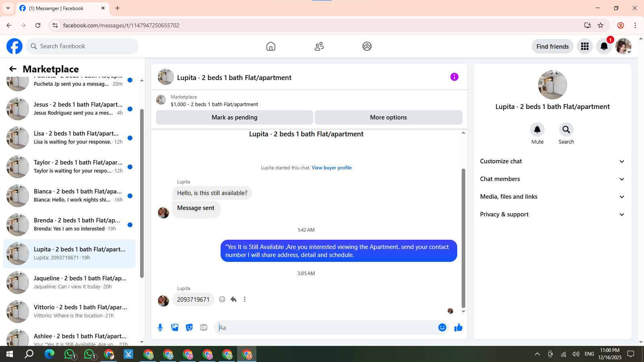Image resolution: width=644 pixels, height=362 pixels.
Task: Open Microsoft Edge from the taskbar
Action: point(50,354)
